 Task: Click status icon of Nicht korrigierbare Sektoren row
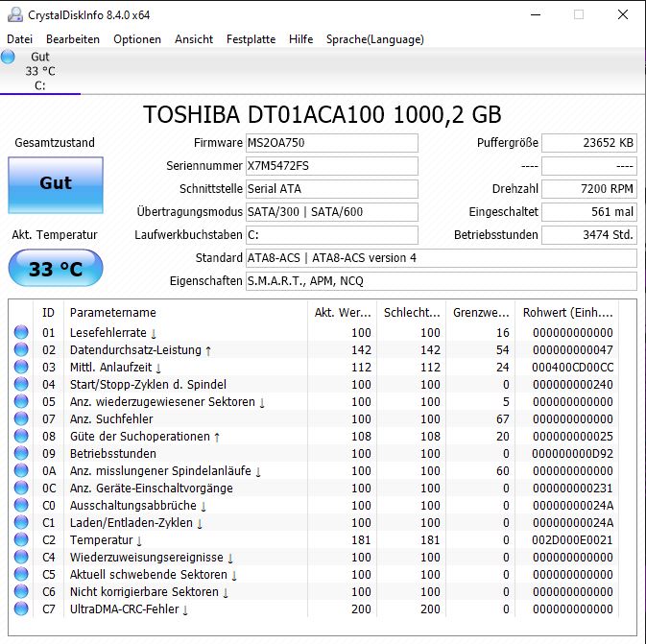coord(21,591)
